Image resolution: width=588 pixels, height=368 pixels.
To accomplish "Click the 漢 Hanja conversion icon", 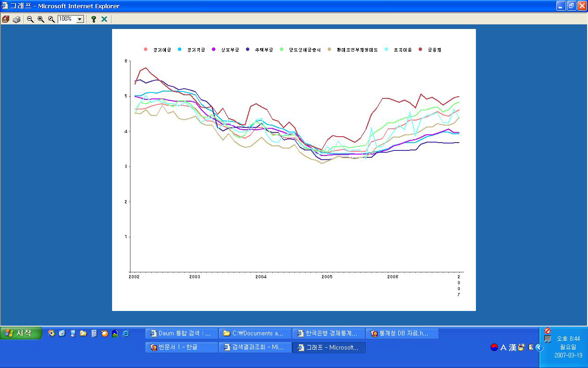I will coord(512,348).
